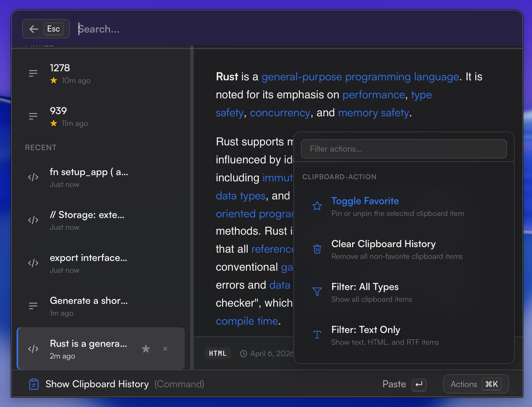Type in the Filter actions field

coord(403,149)
